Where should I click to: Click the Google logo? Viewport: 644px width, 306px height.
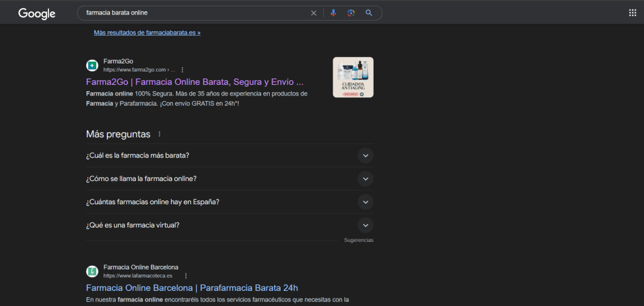pyautogui.click(x=36, y=13)
